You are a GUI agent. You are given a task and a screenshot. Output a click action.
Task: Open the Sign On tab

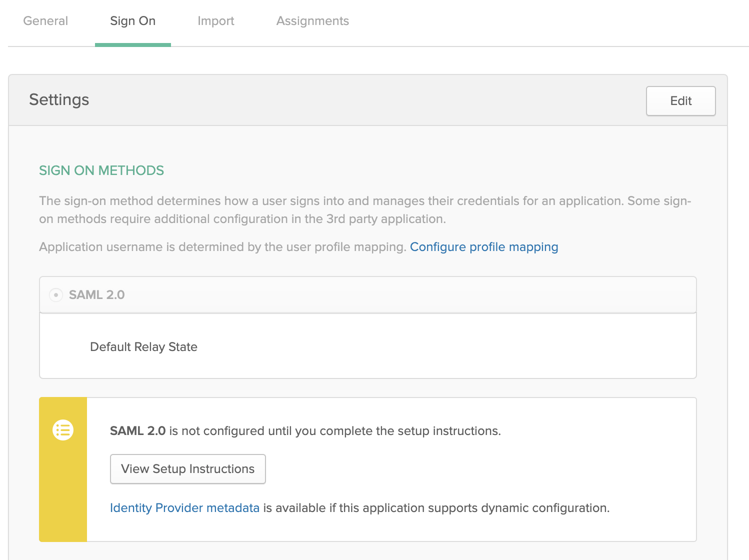132,21
